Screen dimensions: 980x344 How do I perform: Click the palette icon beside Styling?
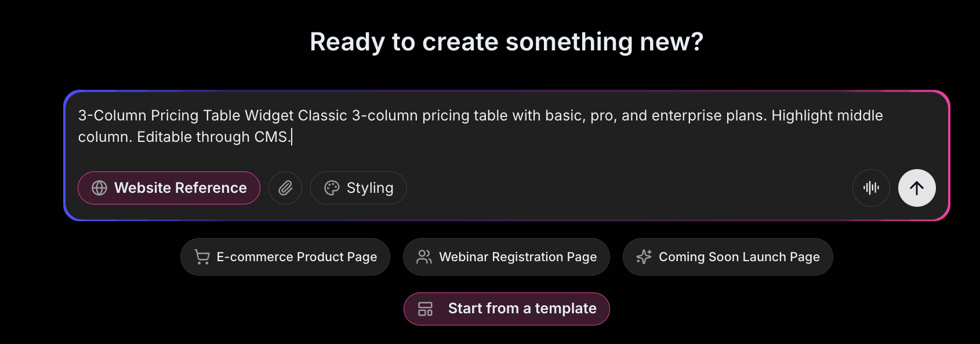(331, 188)
